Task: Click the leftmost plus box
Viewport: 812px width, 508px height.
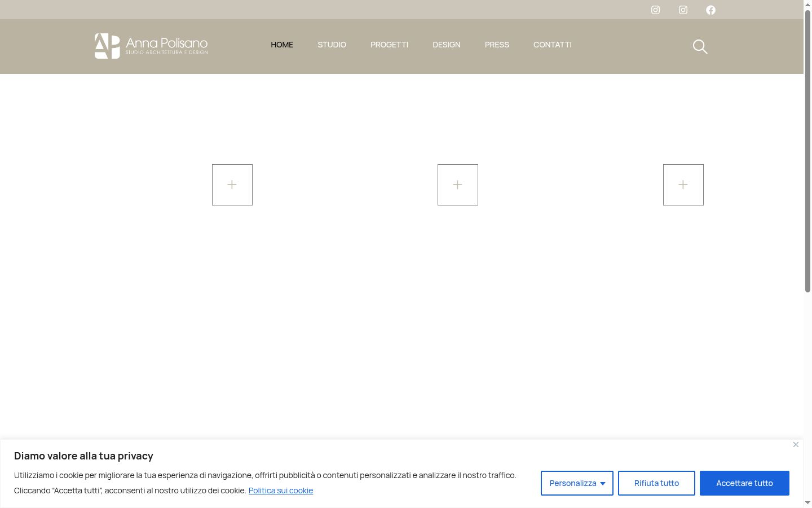Action: [232, 185]
